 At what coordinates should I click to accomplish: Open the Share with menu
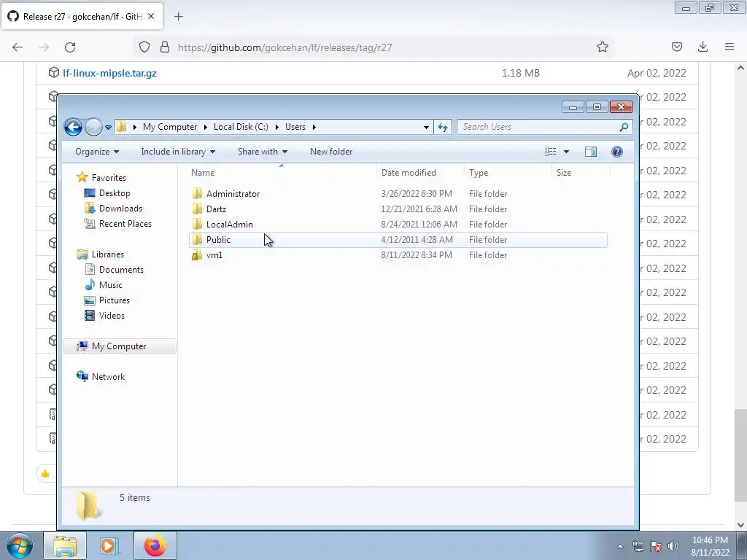coord(263,152)
